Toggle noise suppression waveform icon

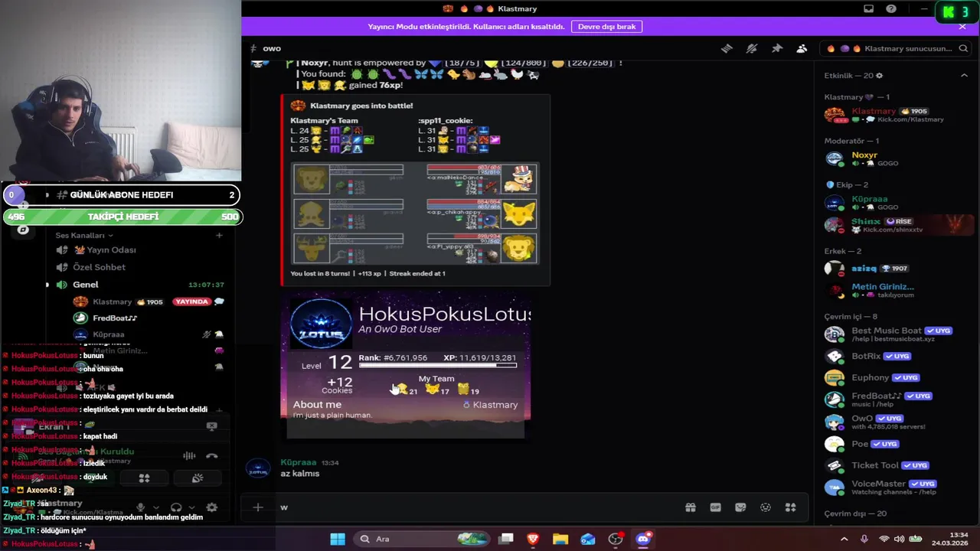[188, 456]
